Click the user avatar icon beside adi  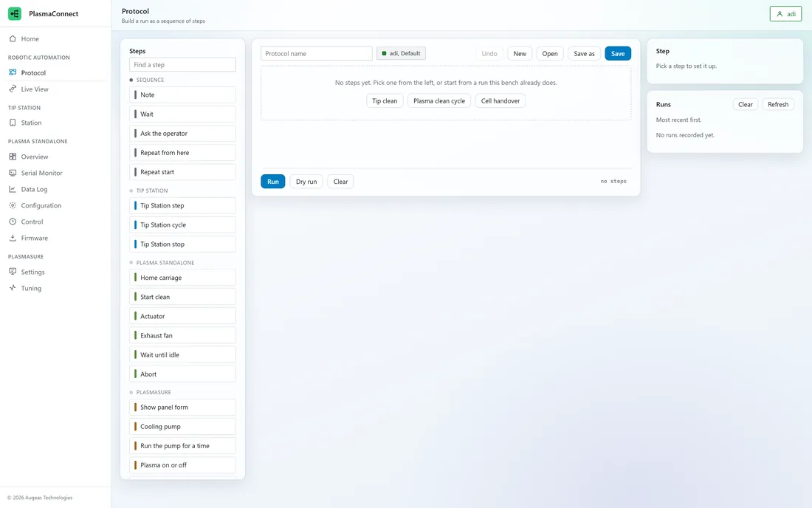(780, 14)
